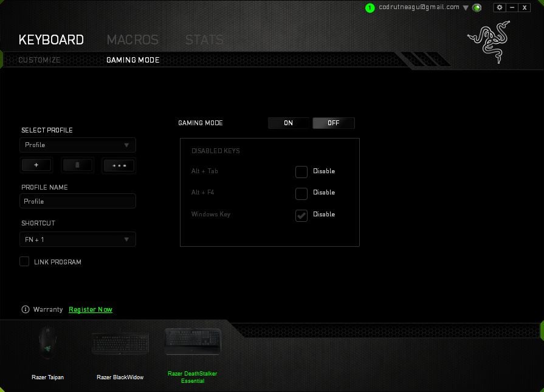Check Disable for Alt + Tab
Viewport: 544px width, 392px height.
(301, 171)
